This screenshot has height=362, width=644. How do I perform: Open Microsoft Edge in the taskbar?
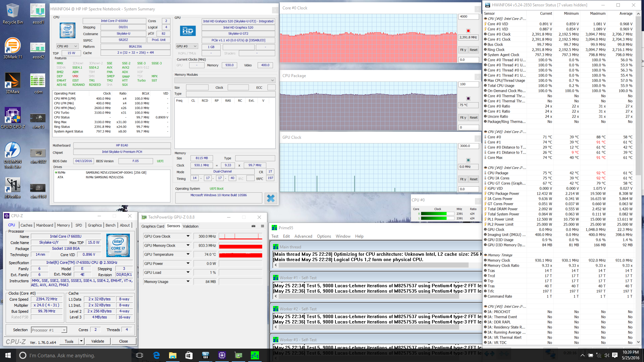click(156, 355)
